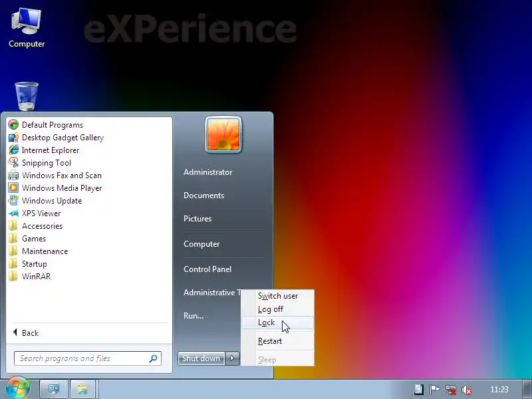The width and height of the screenshot is (532, 399).
Task: Open Administrative Tools link
Action: (x=212, y=293)
